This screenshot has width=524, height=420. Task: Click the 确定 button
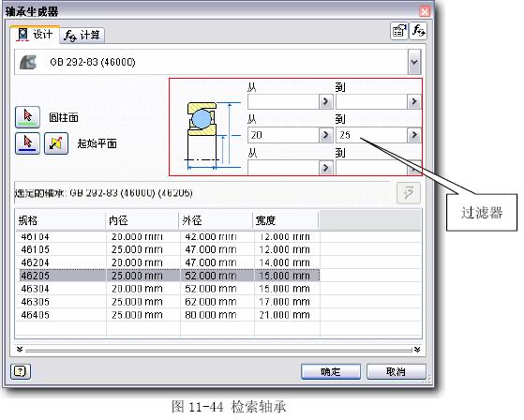coord(331,371)
